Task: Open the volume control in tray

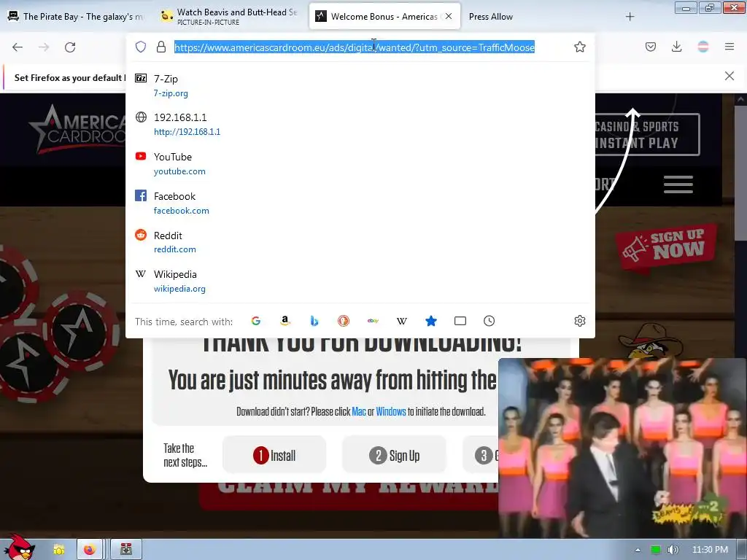Action: pos(673,550)
